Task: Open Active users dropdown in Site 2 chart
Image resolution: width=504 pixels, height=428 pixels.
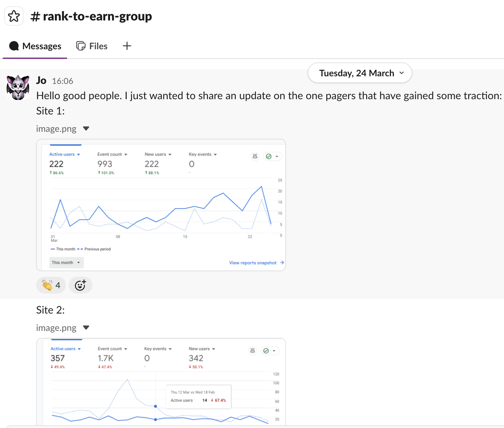Action: pyautogui.click(x=66, y=349)
